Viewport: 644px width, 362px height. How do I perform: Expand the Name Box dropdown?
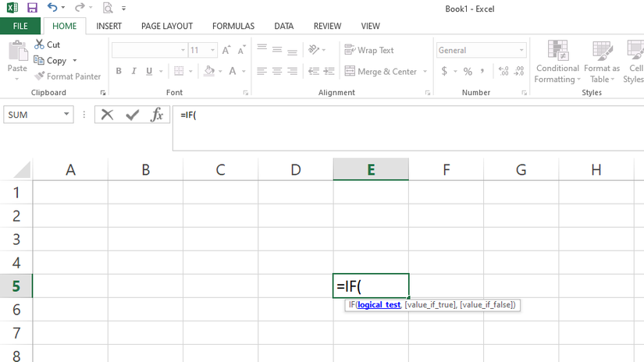[x=66, y=115]
